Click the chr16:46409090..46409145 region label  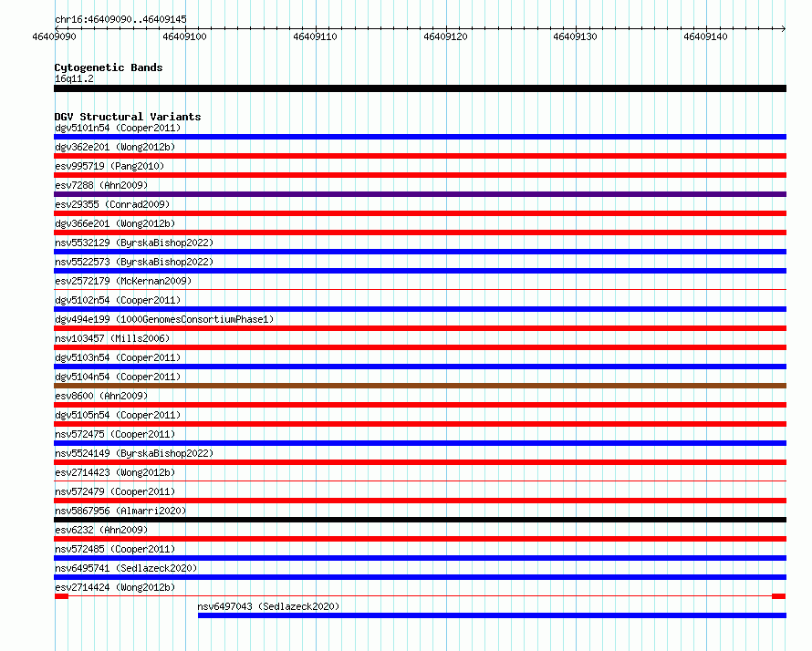click(120, 19)
